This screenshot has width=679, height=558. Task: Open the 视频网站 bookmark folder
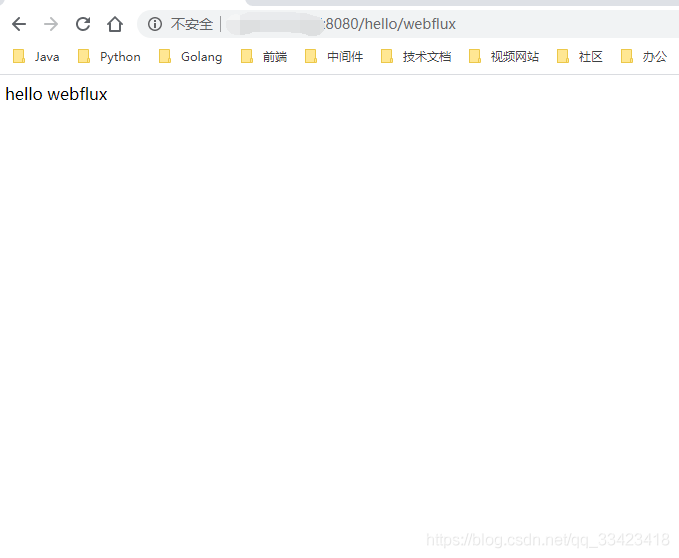click(504, 57)
